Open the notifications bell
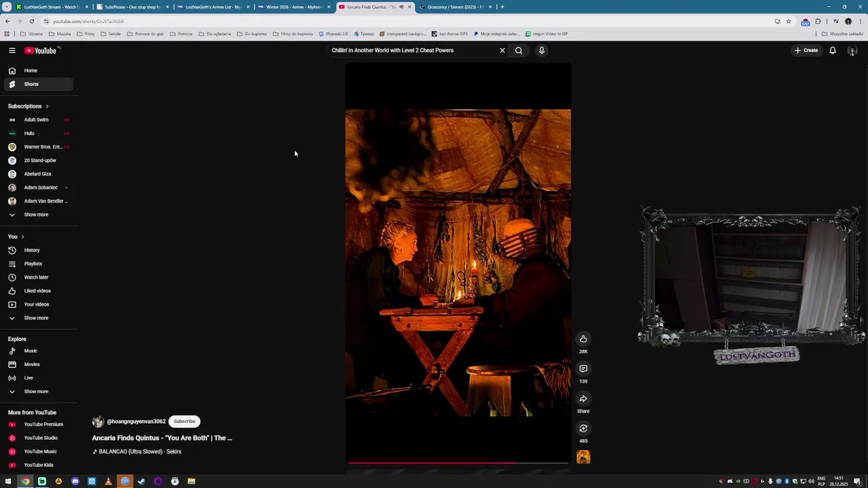Viewport: 868px width, 488px height. pos(833,50)
